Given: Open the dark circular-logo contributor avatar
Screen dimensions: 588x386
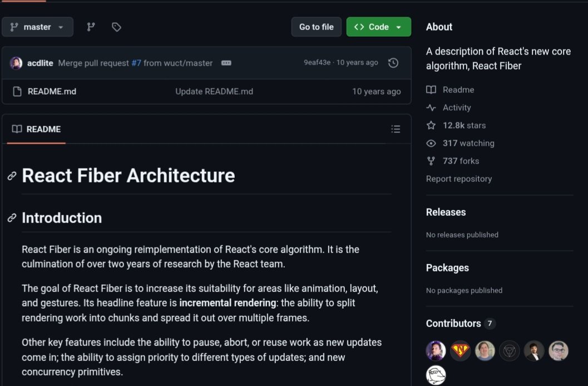Looking at the screenshot, I should pyautogui.click(x=509, y=351).
